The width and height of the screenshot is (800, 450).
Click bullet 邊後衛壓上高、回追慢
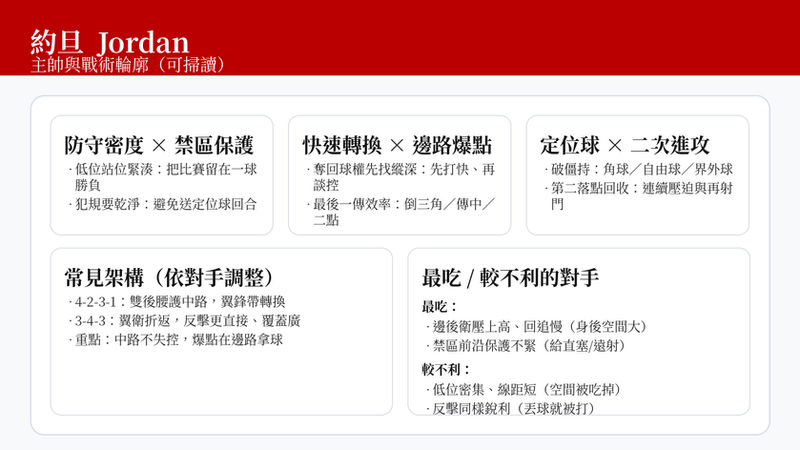(536, 327)
